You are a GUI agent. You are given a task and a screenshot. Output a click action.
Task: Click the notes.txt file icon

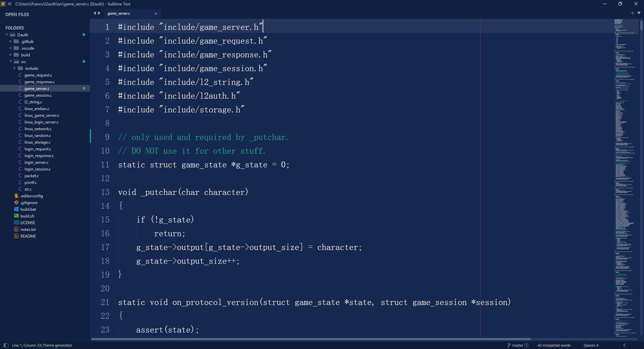tap(16, 230)
